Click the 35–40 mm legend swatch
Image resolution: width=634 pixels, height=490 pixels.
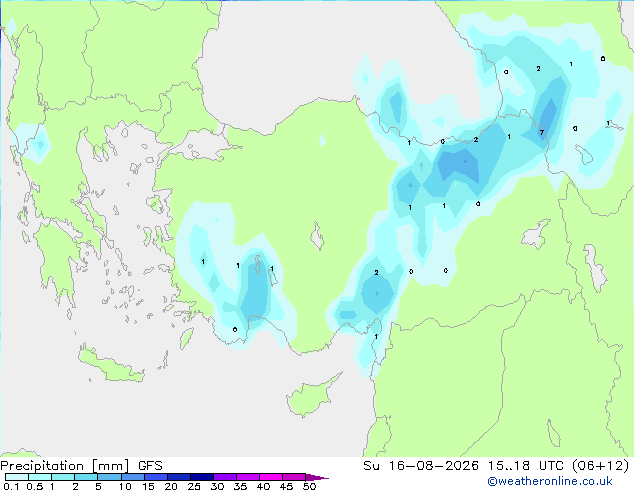pyautogui.click(x=248, y=477)
